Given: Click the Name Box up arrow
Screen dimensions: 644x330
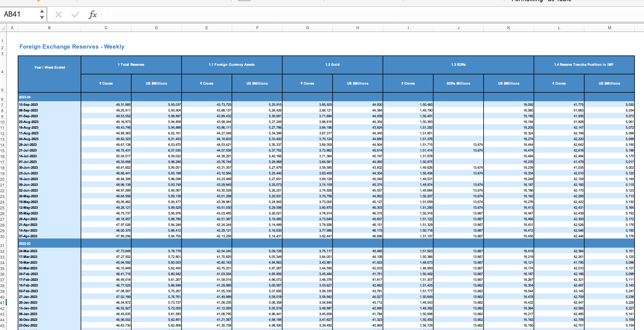Looking at the screenshot, I should [x=42, y=11].
